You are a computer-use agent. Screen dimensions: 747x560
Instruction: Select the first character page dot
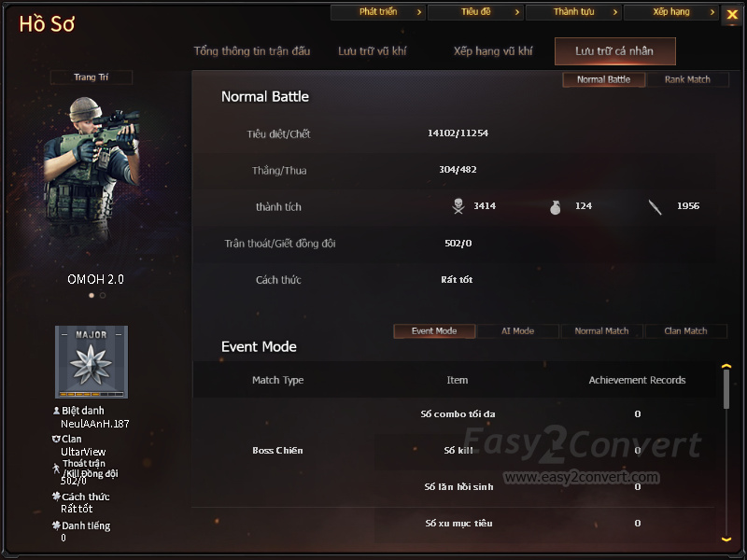click(92, 295)
